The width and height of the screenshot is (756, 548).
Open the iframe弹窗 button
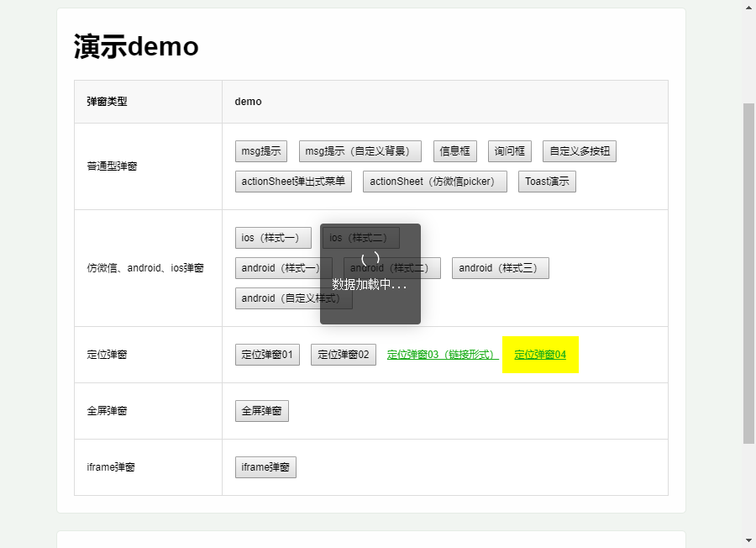pyautogui.click(x=265, y=467)
